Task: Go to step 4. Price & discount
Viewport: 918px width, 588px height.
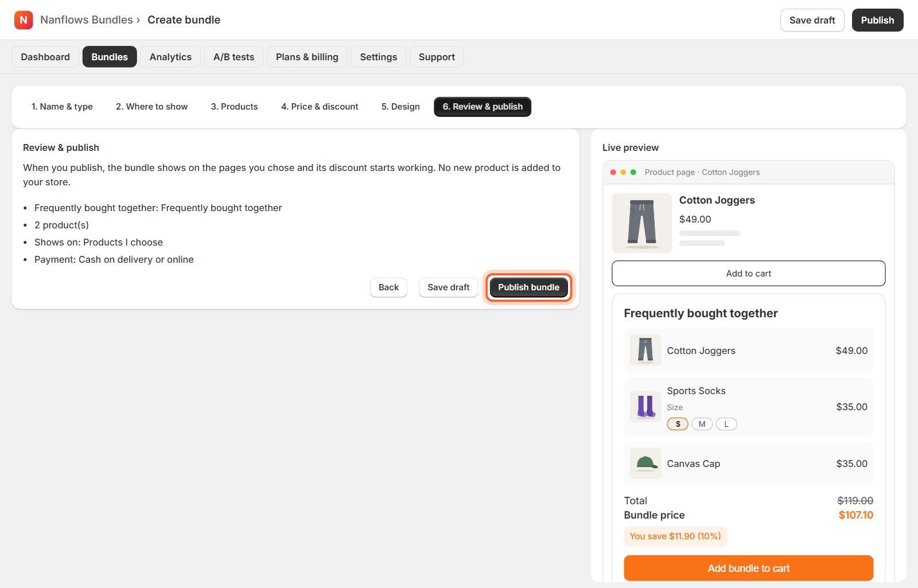Action: click(x=320, y=107)
